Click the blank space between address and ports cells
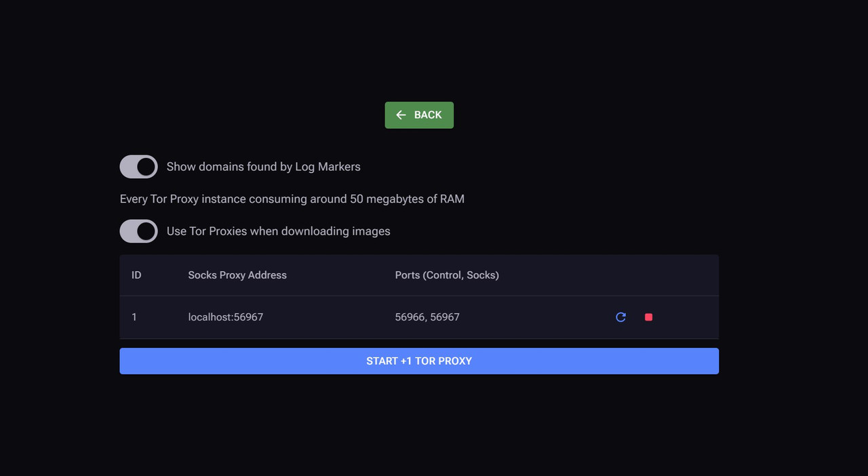868x476 pixels. click(x=329, y=317)
